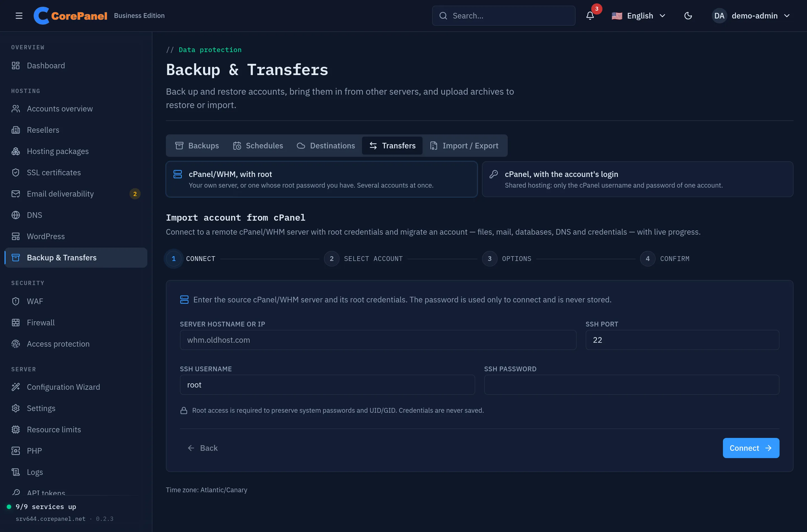Open Dashboard in the sidebar
Viewport: 807px width, 532px height.
[x=76, y=66]
